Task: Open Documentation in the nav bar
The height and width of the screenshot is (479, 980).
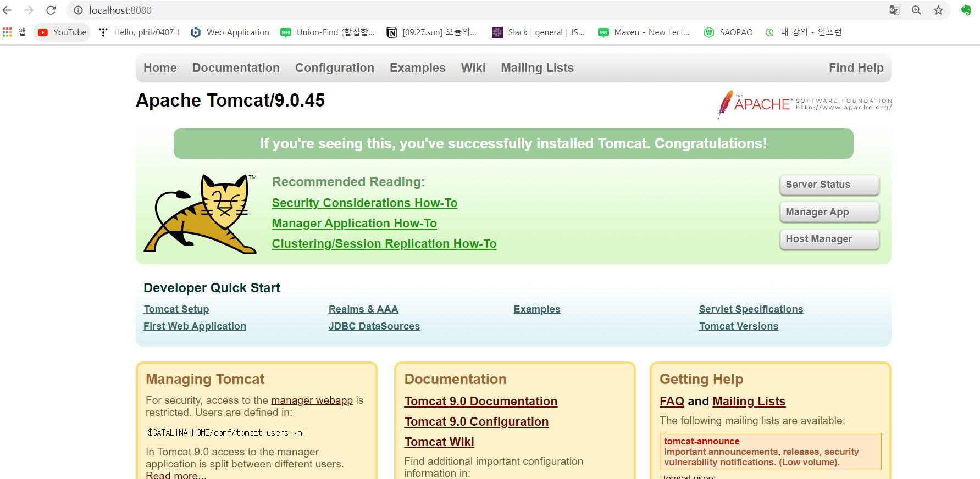Action: (236, 68)
